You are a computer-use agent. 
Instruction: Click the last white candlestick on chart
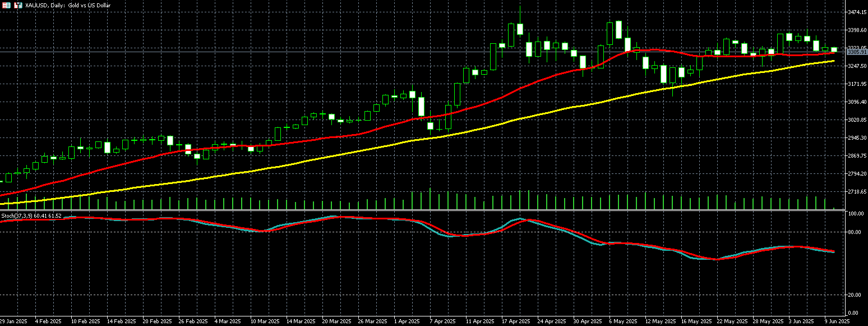click(834, 50)
